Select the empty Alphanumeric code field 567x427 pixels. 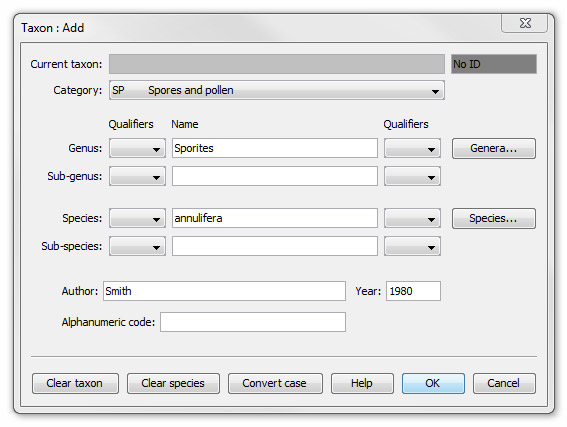click(253, 322)
